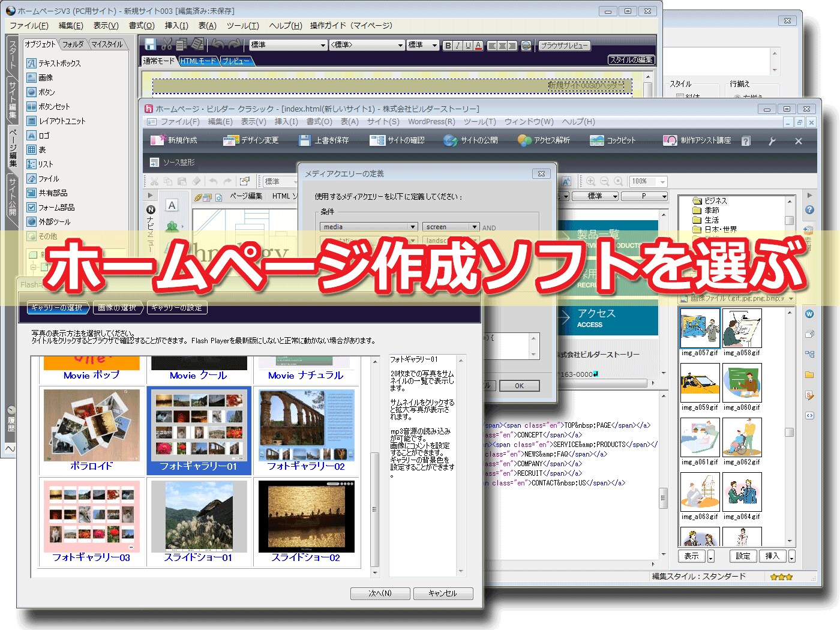Select the フォトギャラリー02 gallery thumbnail
840x630 pixels.
pyautogui.click(x=306, y=429)
